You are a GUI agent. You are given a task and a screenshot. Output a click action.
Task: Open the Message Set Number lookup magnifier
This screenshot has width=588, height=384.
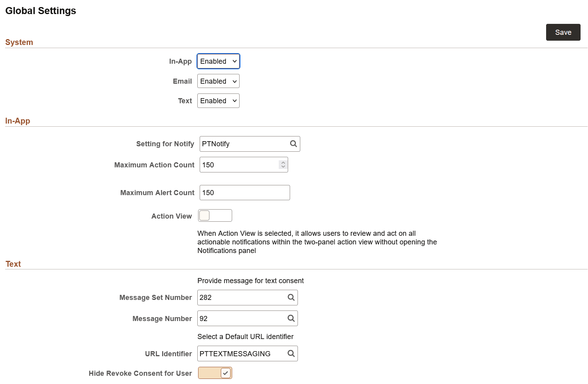[x=291, y=297]
